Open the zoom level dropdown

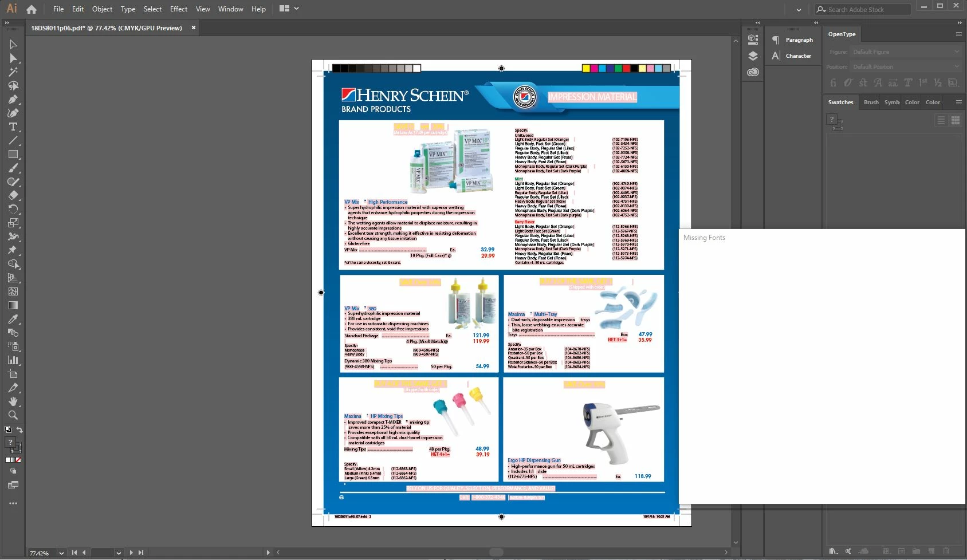click(61, 553)
